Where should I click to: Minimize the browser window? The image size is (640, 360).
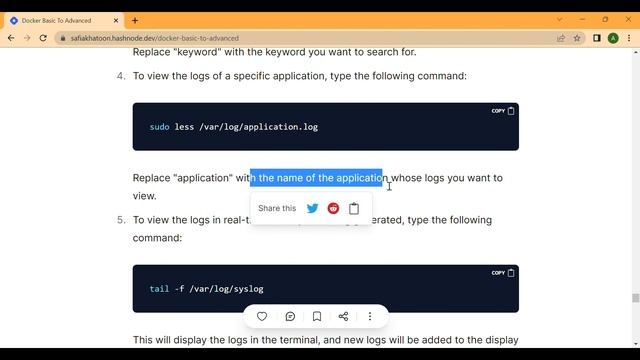pyautogui.click(x=582, y=19)
